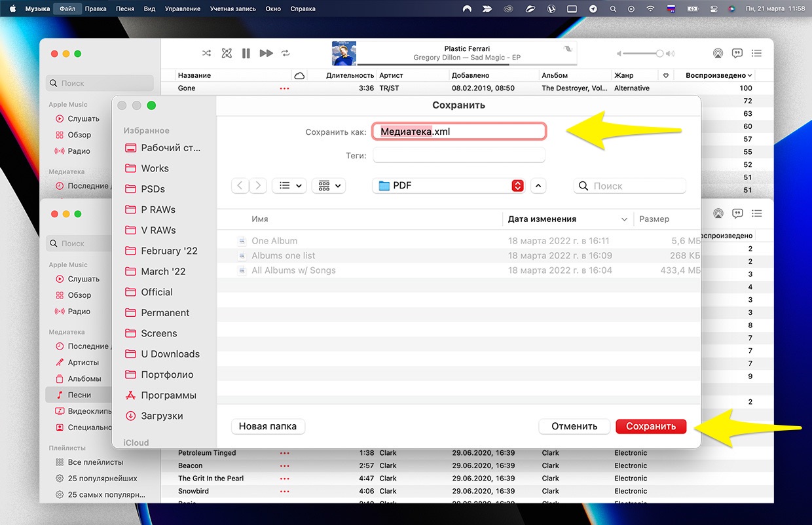Open the grouping options dropdown

[329, 186]
